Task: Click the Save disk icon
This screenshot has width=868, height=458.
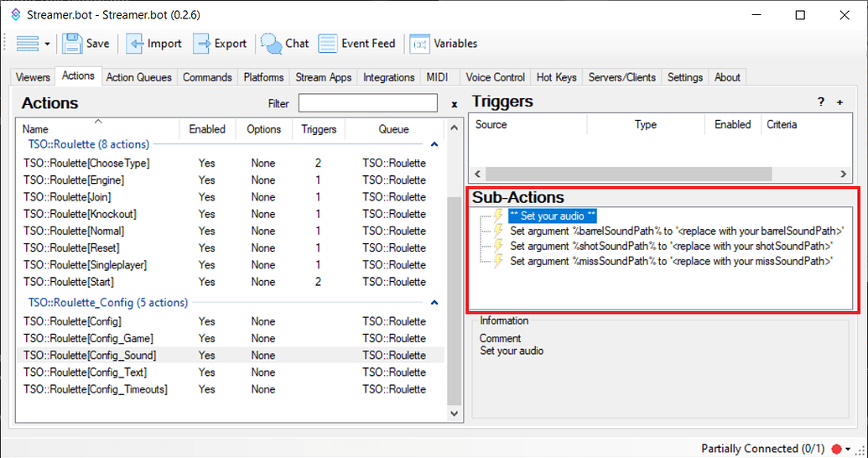Action: coord(72,43)
